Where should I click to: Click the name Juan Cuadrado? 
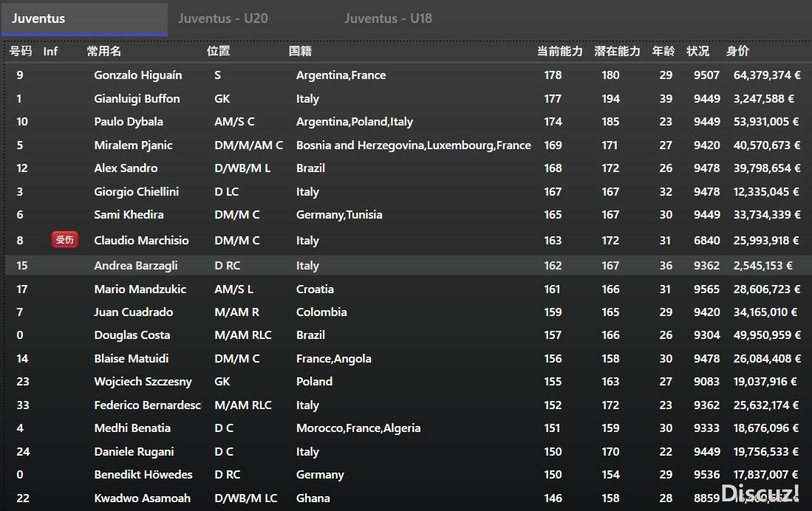(x=134, y=312)
